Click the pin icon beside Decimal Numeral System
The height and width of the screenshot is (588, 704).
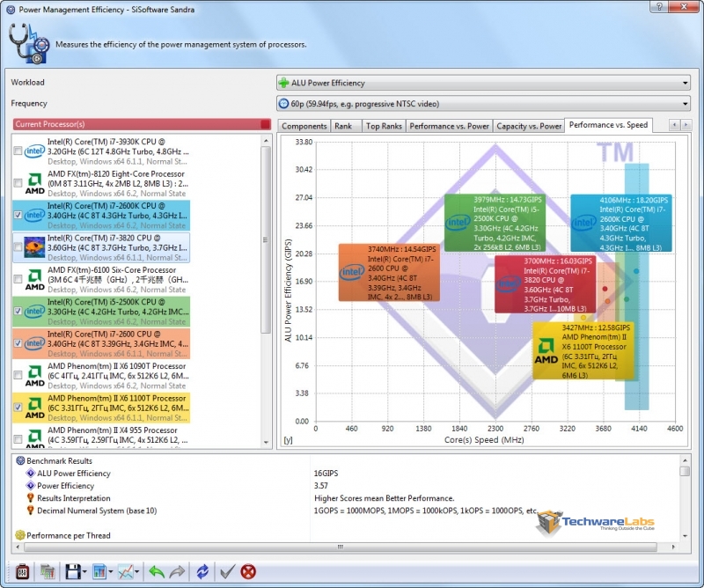(x=31, y=511)
